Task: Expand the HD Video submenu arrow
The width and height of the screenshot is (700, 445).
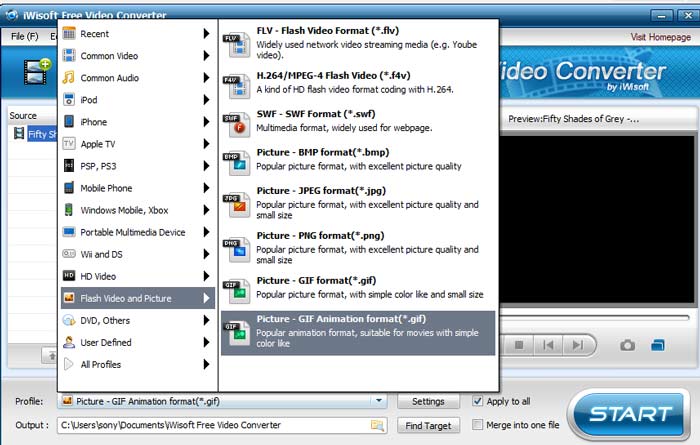Action: tap(206, 276)
